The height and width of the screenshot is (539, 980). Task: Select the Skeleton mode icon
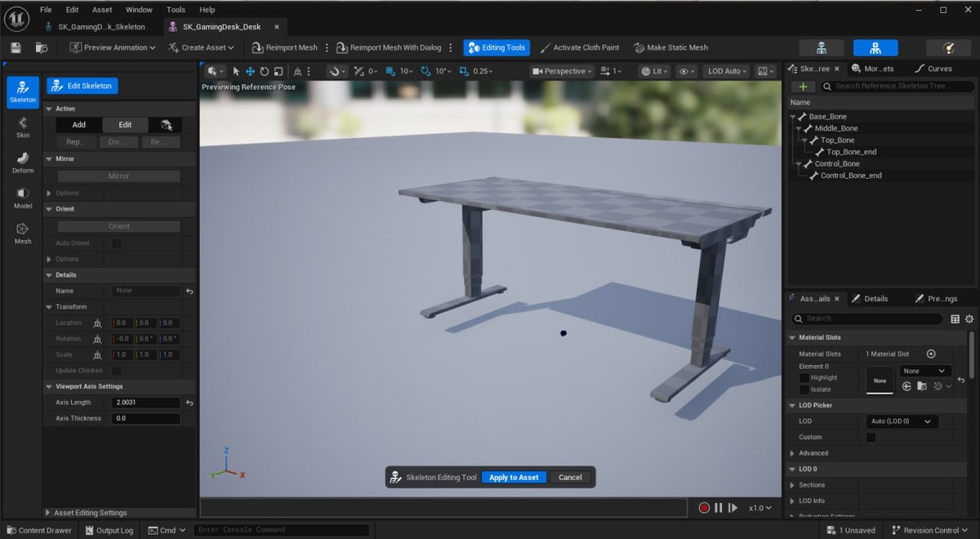pos(23,91)
